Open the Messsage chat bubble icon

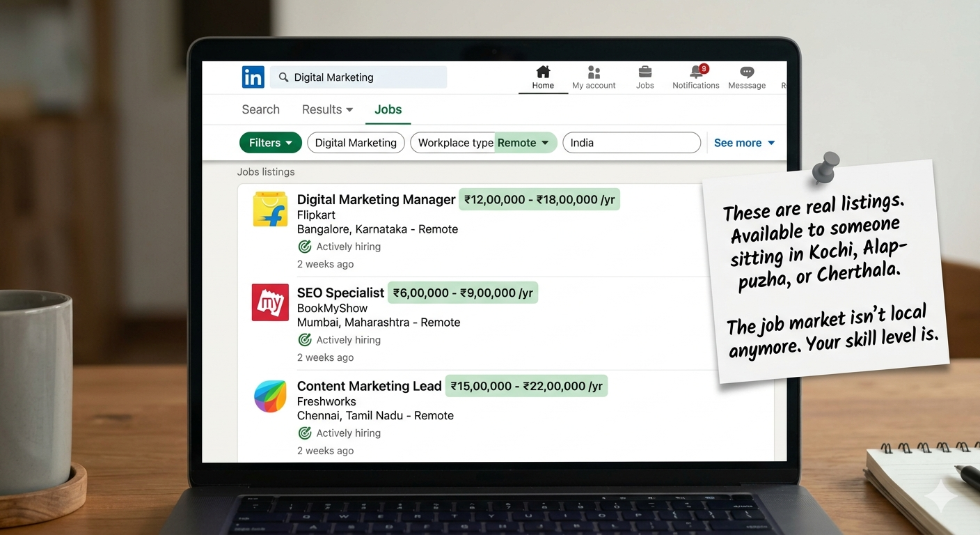click(x=747, y=72)
